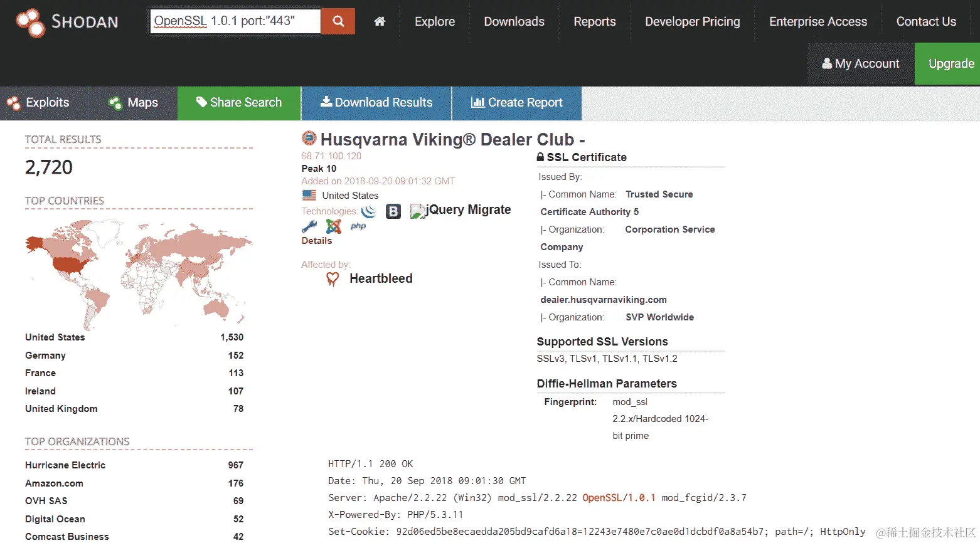980x543 pixels.
Task: Filter by United Kingdom country
Action: point(61,409)
